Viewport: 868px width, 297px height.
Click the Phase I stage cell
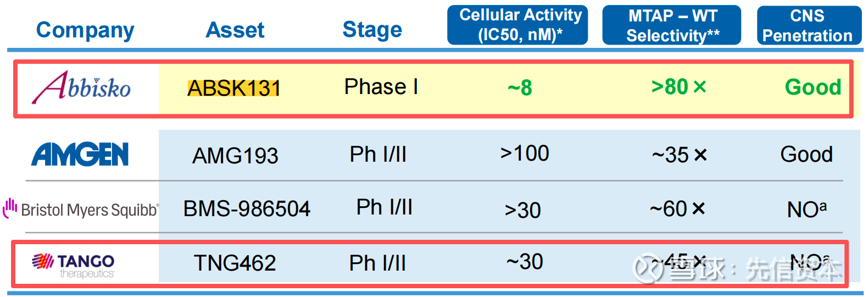[x=381, y=87]
